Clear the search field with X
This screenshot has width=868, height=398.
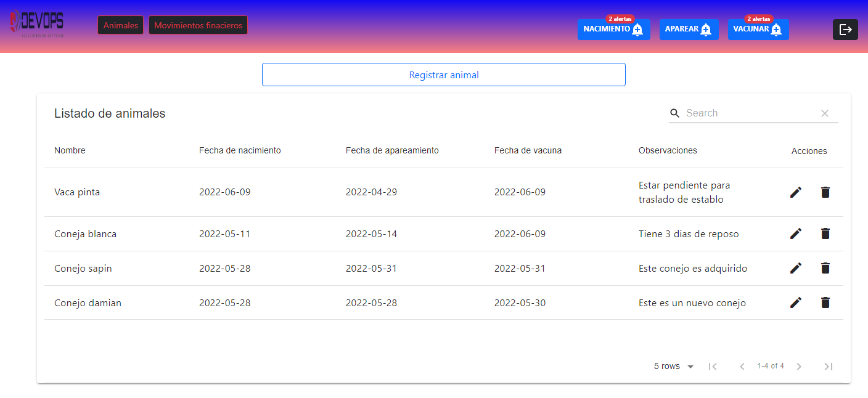pyautogui.click(x=824, y=113)
